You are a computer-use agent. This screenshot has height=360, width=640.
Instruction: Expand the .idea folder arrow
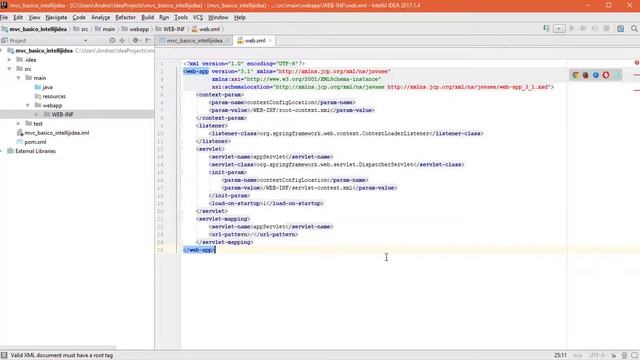point(9,60)
